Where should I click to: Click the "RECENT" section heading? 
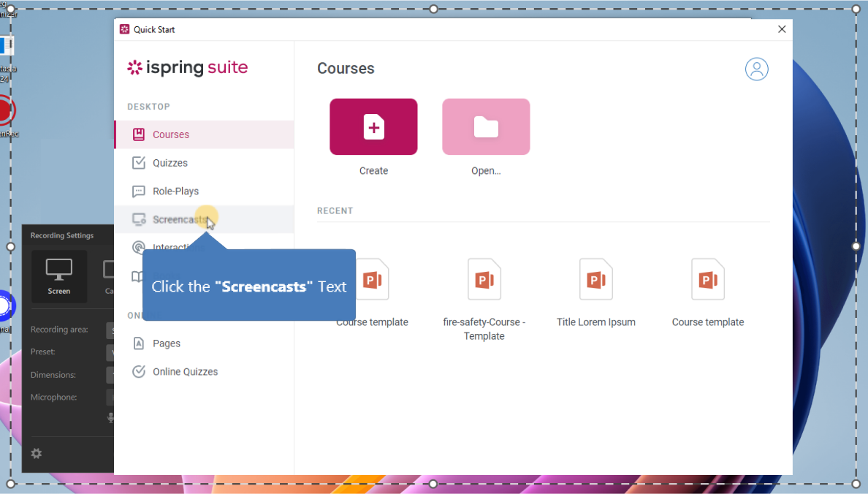click(x=335, y=211)
